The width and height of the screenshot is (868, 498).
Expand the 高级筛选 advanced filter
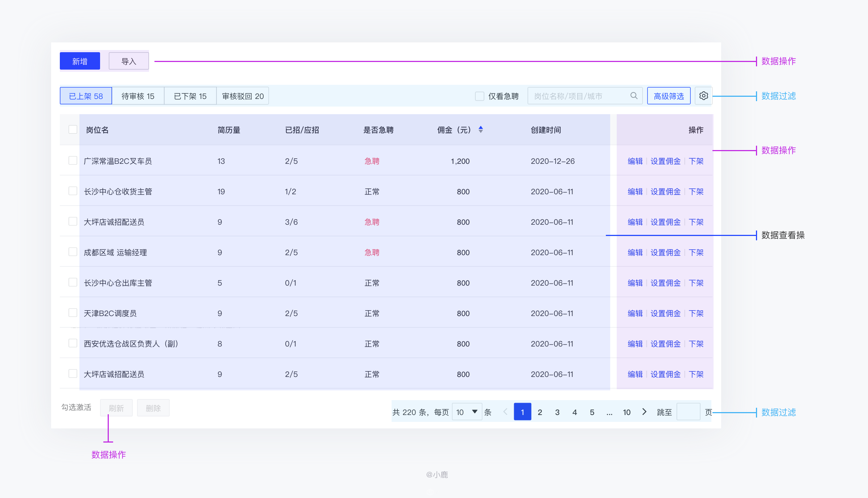point(669,96)
